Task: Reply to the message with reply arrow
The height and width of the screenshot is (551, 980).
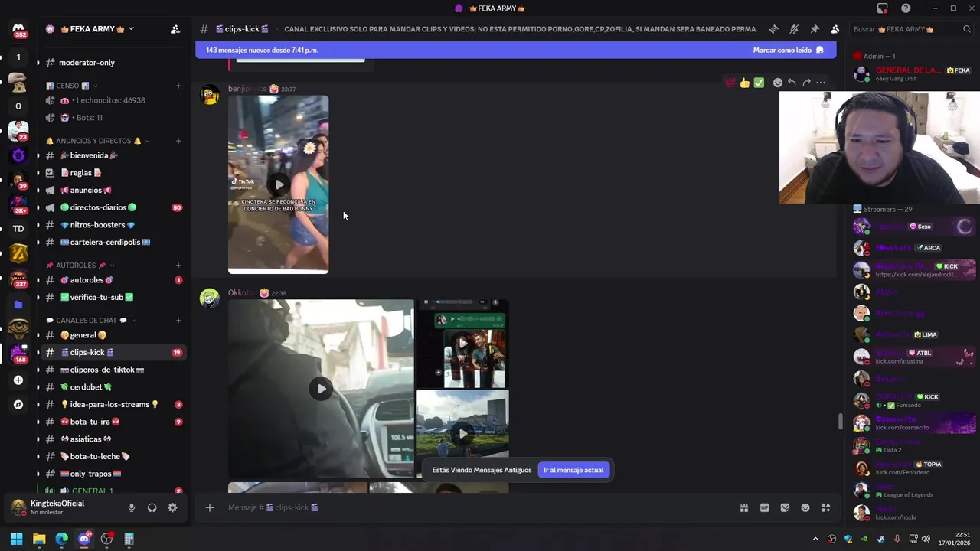Action: pyautogui.click(x=792, y=83)
